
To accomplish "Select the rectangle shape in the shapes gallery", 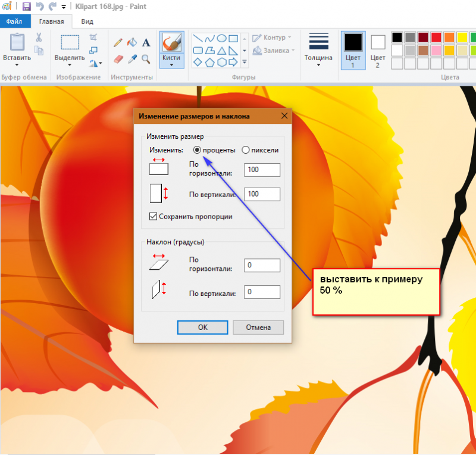I will (x=233, y=39).
